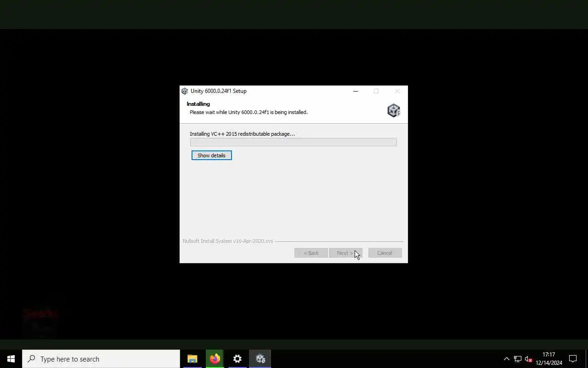The width and height of the screenshot is (588, 368).
Task: Click the Show details button
Action: coord(211,155)
